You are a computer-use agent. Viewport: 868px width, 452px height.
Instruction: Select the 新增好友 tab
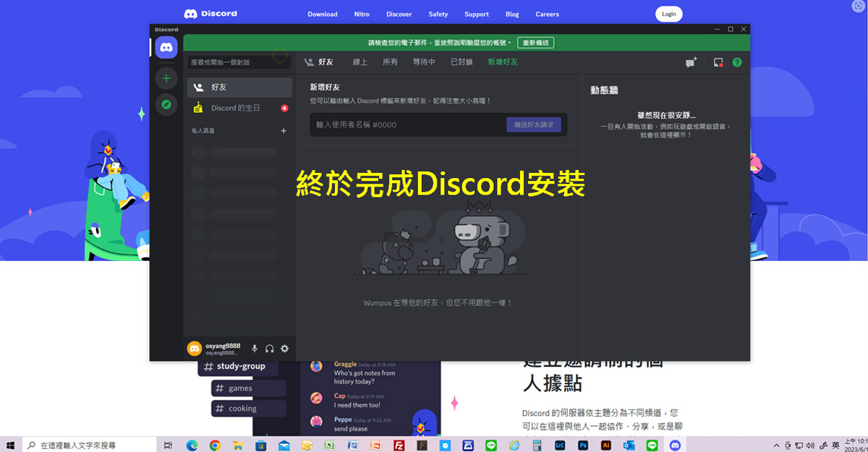pos(503,62)
